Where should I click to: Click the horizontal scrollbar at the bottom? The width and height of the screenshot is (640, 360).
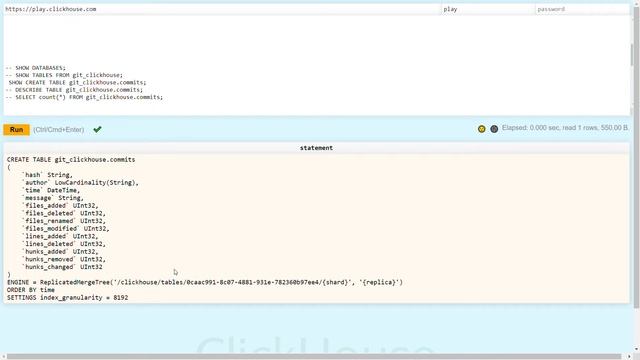[314, 356]
